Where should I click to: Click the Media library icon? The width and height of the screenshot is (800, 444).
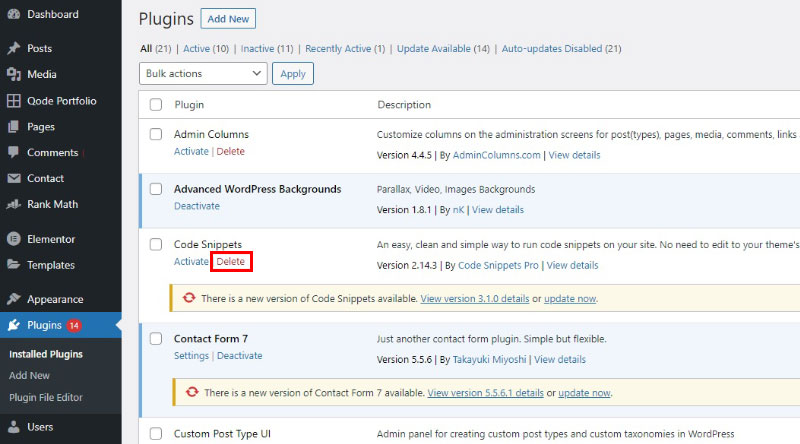14,74
